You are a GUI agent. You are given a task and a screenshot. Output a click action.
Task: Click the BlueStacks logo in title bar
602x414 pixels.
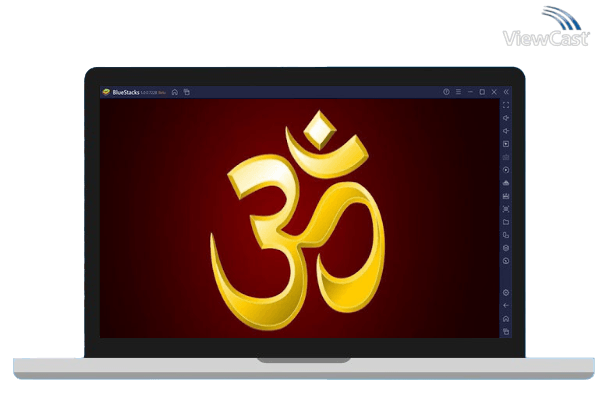coord(106,92)
